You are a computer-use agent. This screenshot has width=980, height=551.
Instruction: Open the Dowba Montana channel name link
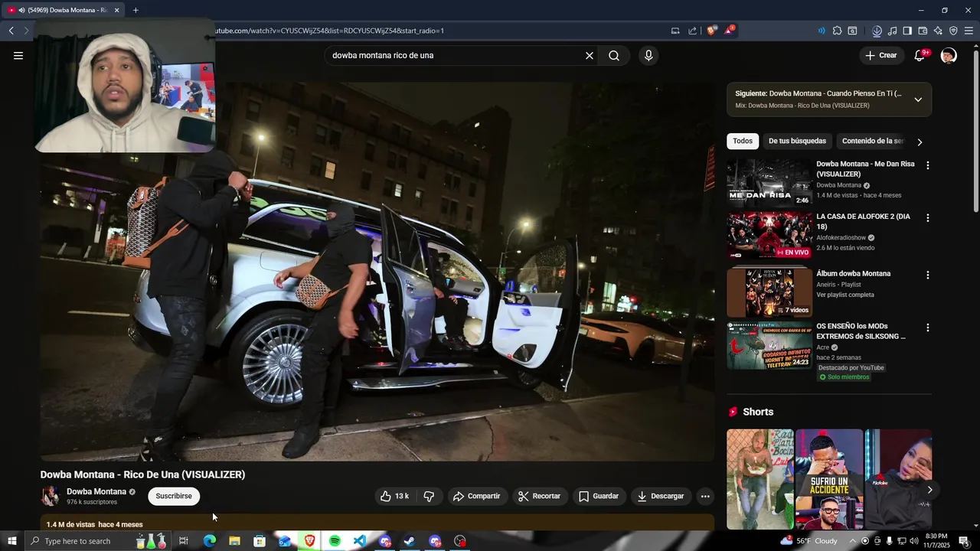(x=96, y=491)
